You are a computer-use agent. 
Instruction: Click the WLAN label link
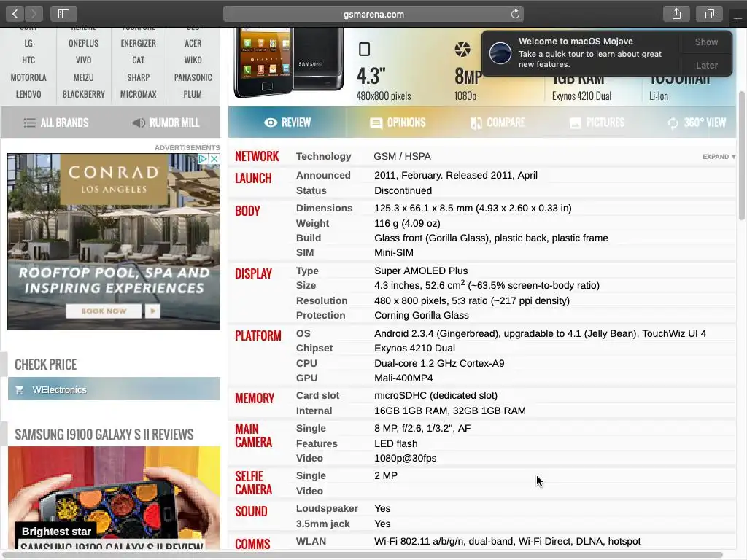311,542
